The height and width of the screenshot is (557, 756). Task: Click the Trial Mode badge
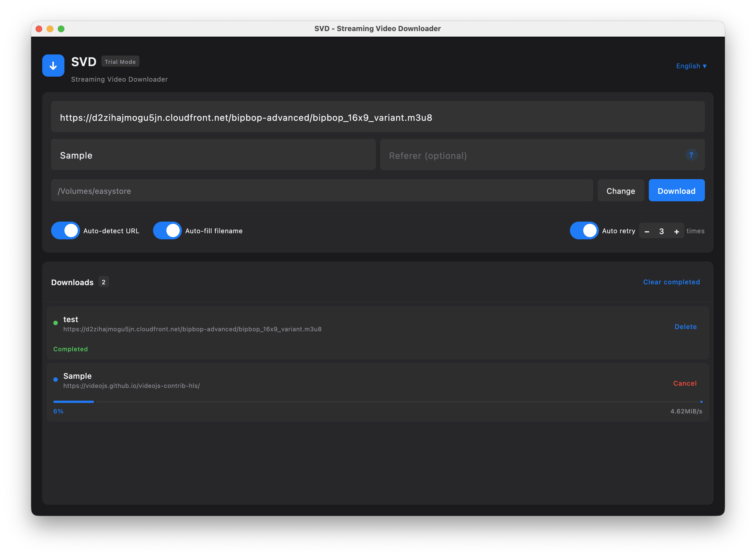pyautogui.click(x=120, y=61)
